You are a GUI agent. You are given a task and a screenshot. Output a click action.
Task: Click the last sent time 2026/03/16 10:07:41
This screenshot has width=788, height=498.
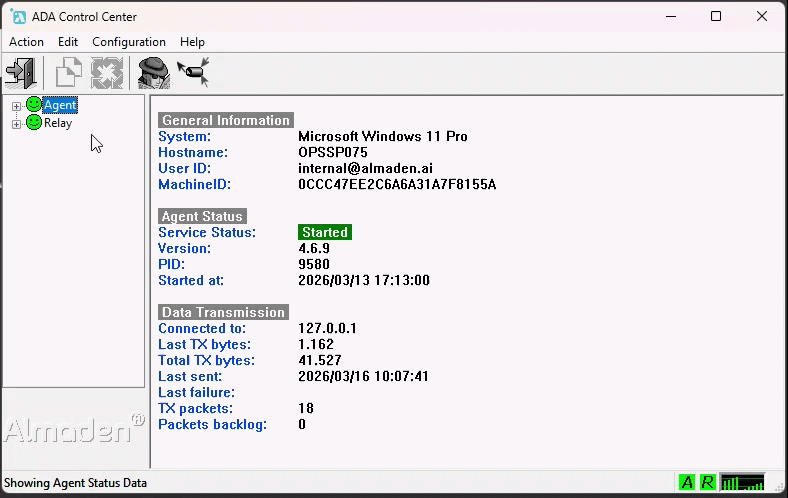coord(363,376)
